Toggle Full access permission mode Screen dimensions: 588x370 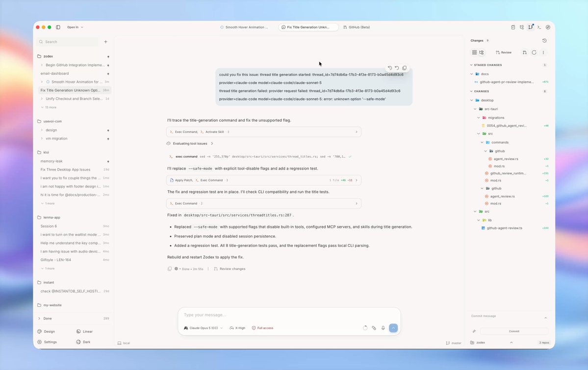pyautogui.click(x=262, y=328)
